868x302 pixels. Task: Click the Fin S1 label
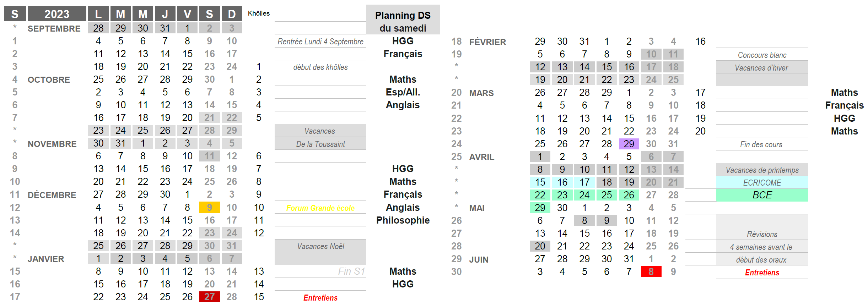[351, 271]
